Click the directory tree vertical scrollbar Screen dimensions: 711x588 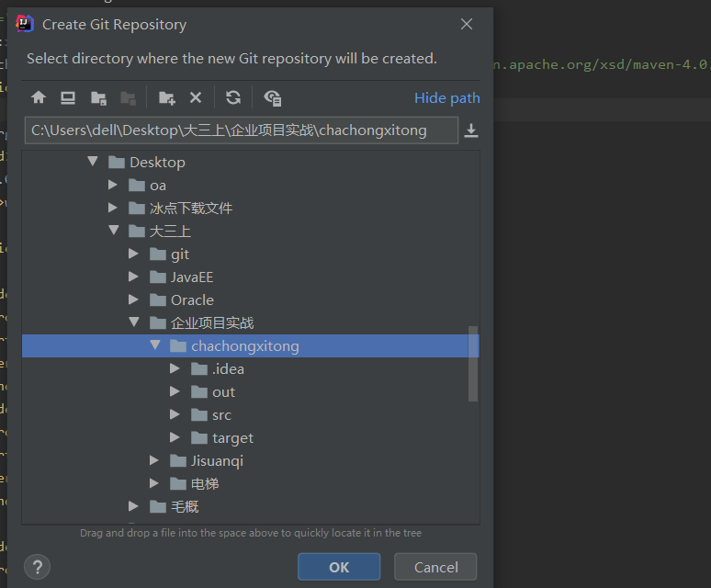coord(473,364)
